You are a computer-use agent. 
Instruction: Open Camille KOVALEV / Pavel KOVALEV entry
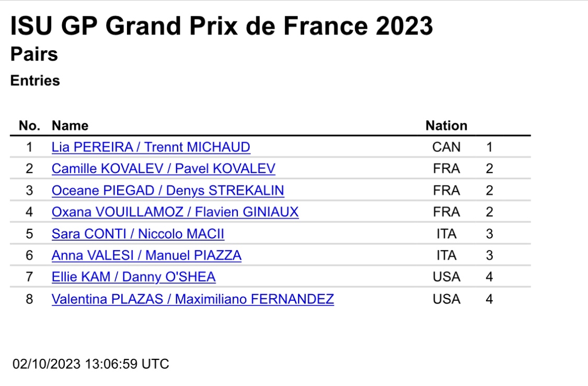pos(164,169)
